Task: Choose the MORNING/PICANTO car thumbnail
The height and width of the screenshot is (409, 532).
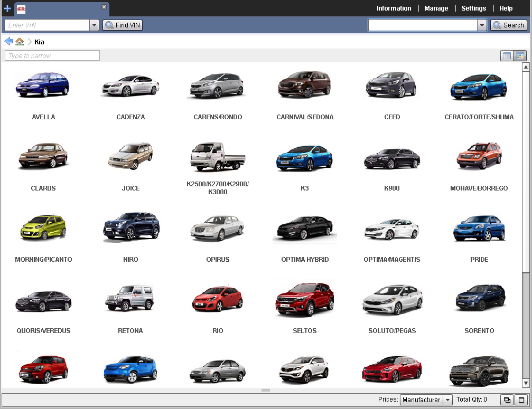Action: click(x=43, y=228)
